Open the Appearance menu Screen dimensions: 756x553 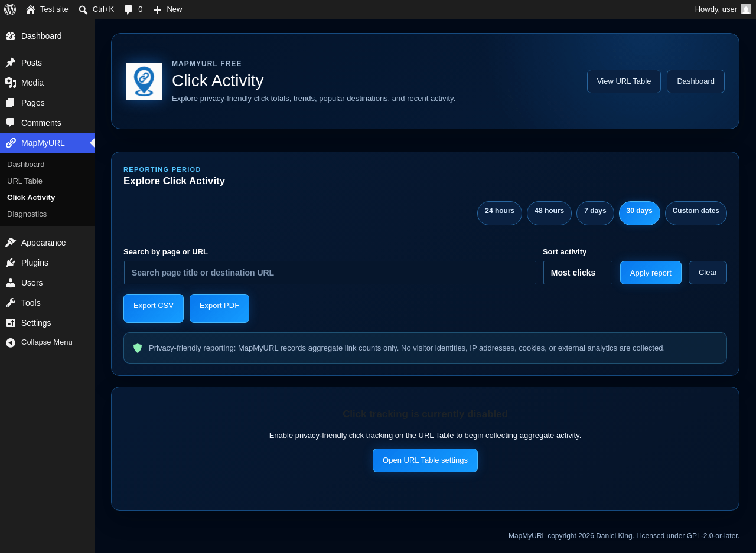point(47,243)
